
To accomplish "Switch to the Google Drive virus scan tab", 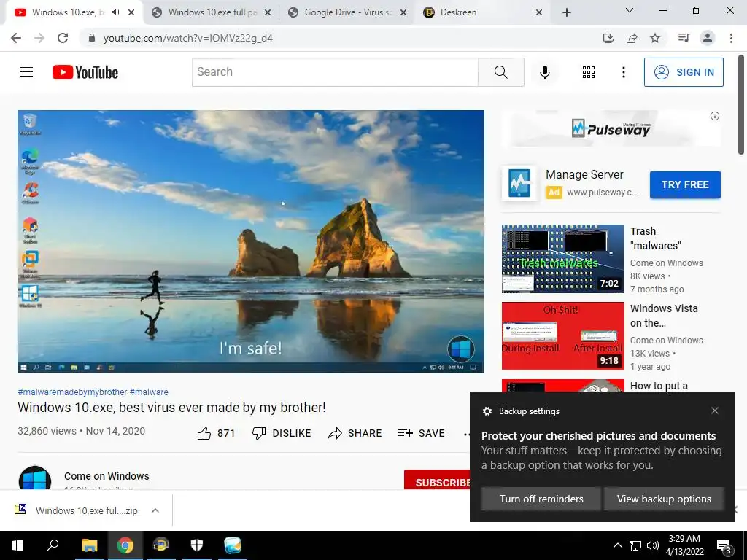I will (x=349, y=12).
